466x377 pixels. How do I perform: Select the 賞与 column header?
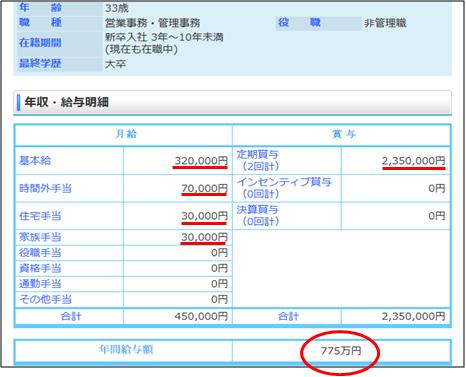344,134
